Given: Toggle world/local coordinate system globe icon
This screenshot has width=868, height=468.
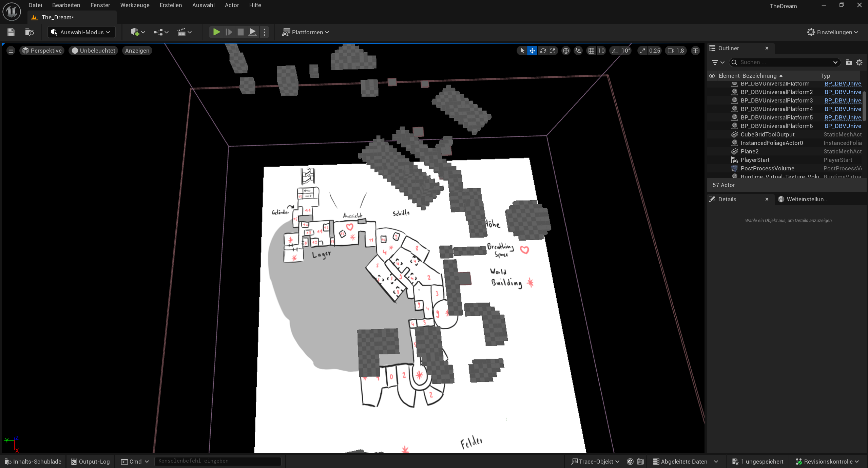Looking at the screenshot, I should click(566, 51).
